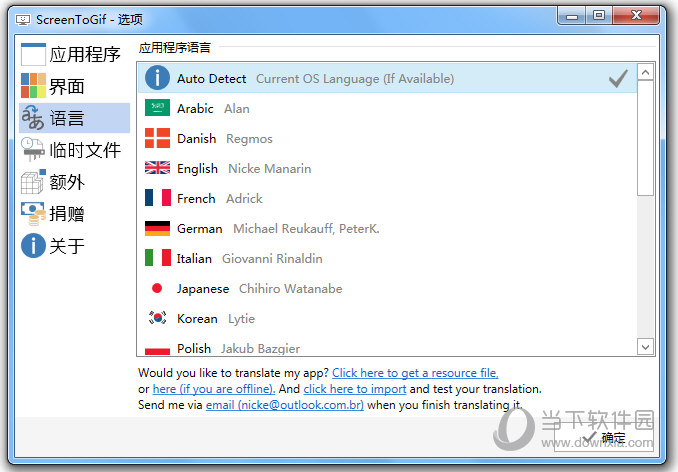Open email nicke@outlook.com.br link
The height and width of the screenshot is (472, 678).
285,405
